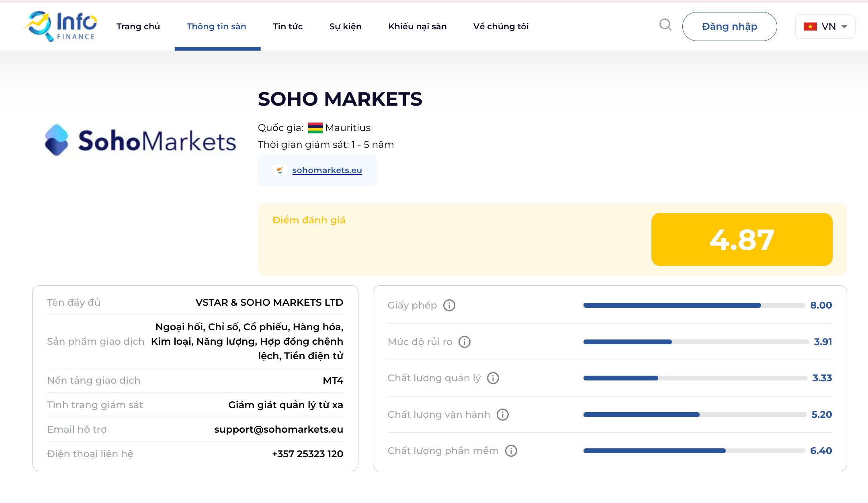The height and width of the screenshot is (503, 868).
Task: Click the Mauritius country name
Action: (348, 128)
